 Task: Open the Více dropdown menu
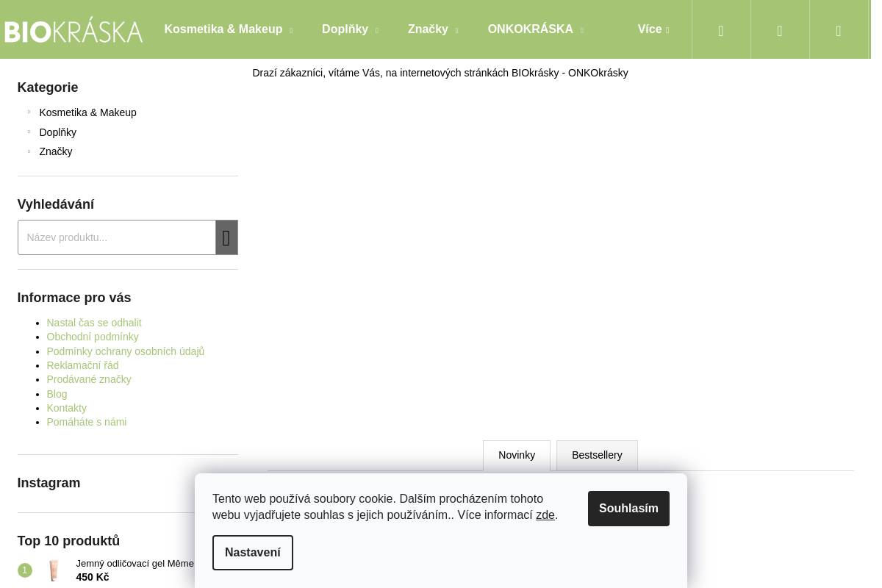pyautogui.click(x=653, y=29)
